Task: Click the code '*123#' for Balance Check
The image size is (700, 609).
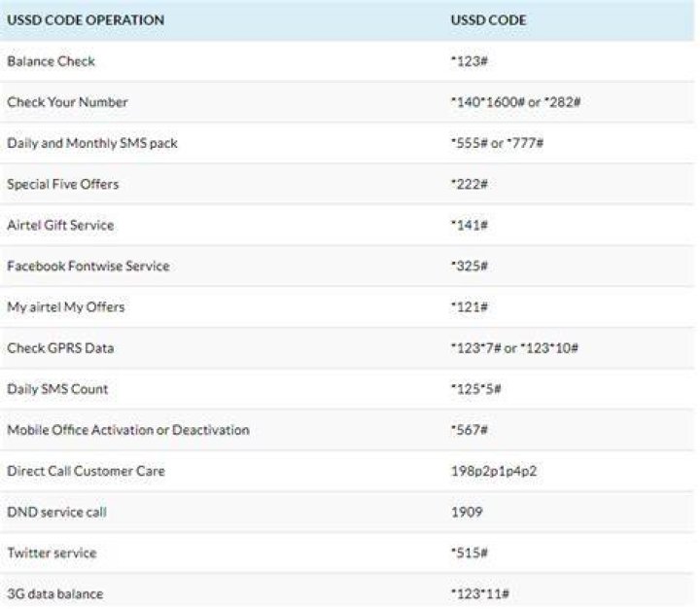Action: click(469, 61)
